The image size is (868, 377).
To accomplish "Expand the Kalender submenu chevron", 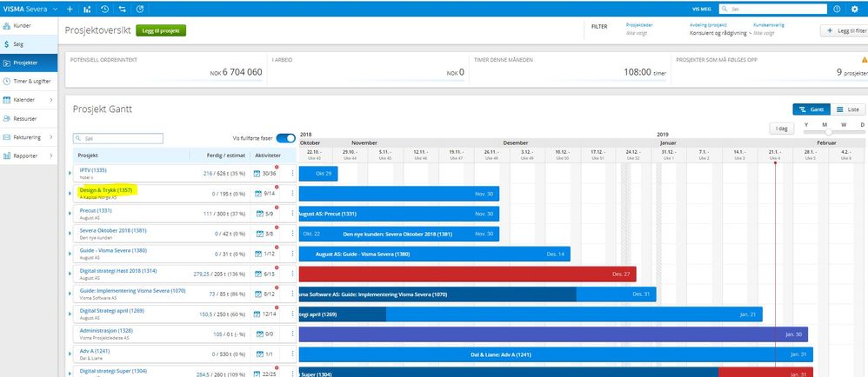I will pos(51,100).
